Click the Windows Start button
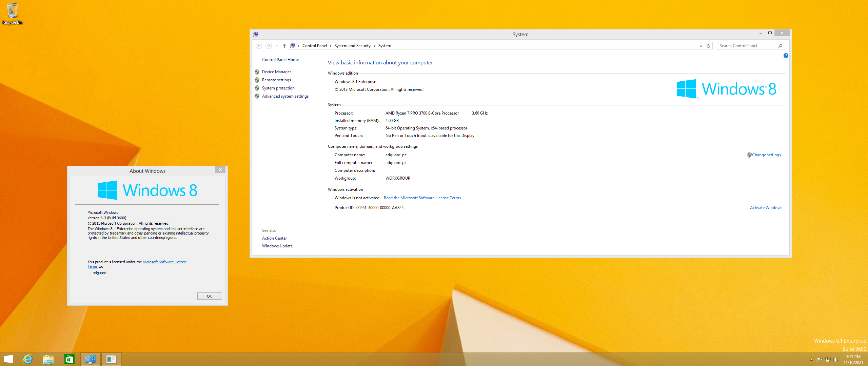This screenshot has height=366, width=868. (x=8, y=359)
